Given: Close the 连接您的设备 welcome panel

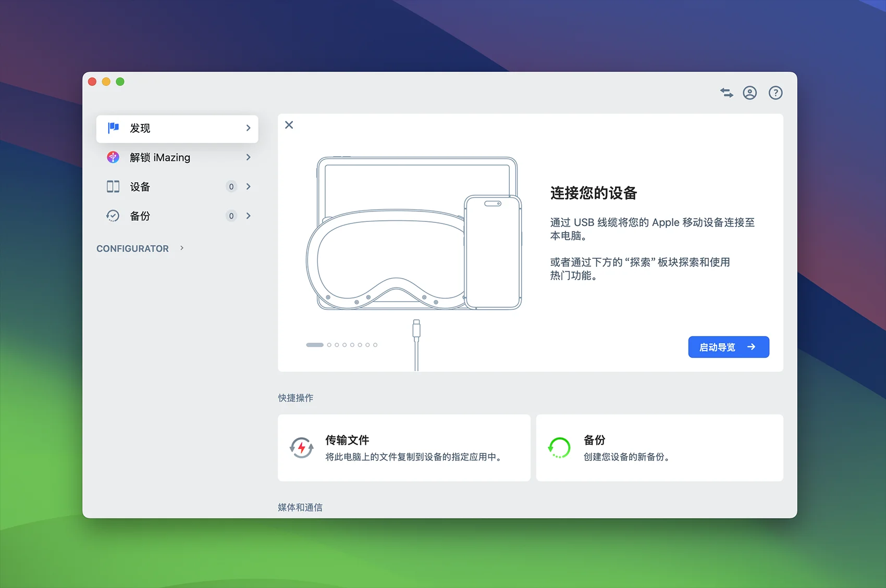Looking at the screenshot, I should 289,125.
